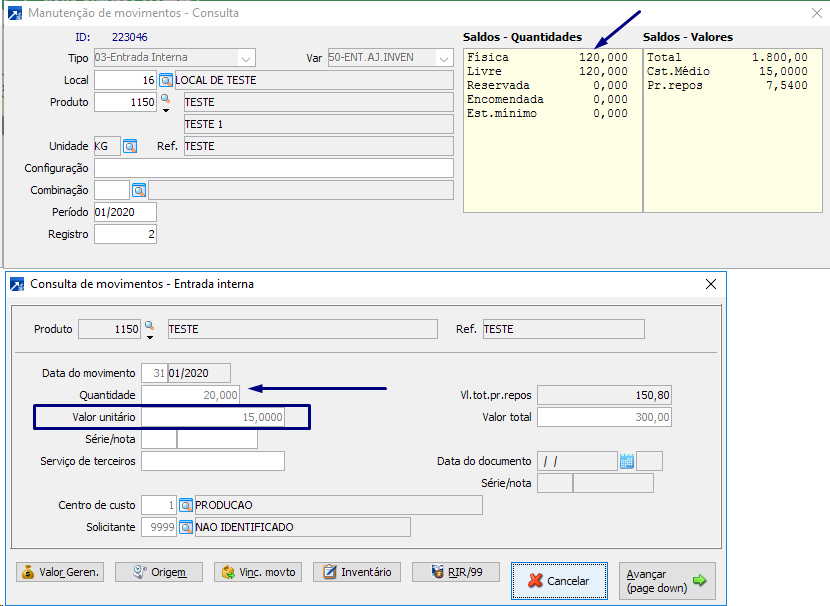Click the Centro de custo lookup icon
Image resolution: width=830 pixels, height=606 pixels.
click(186, 505)
